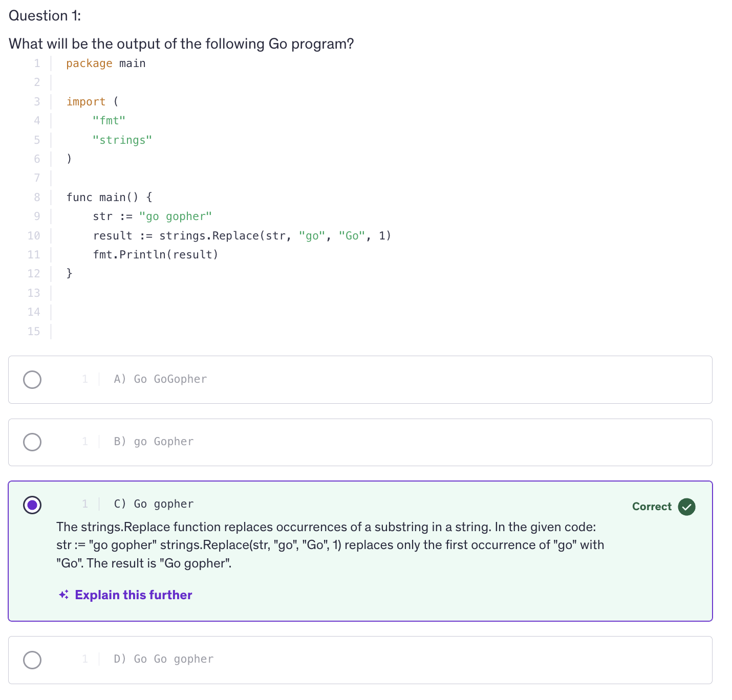This screenshot has width=732, height=700.
Task: Click the explanation paragraph under option C
Action: (x=330, y=545)
